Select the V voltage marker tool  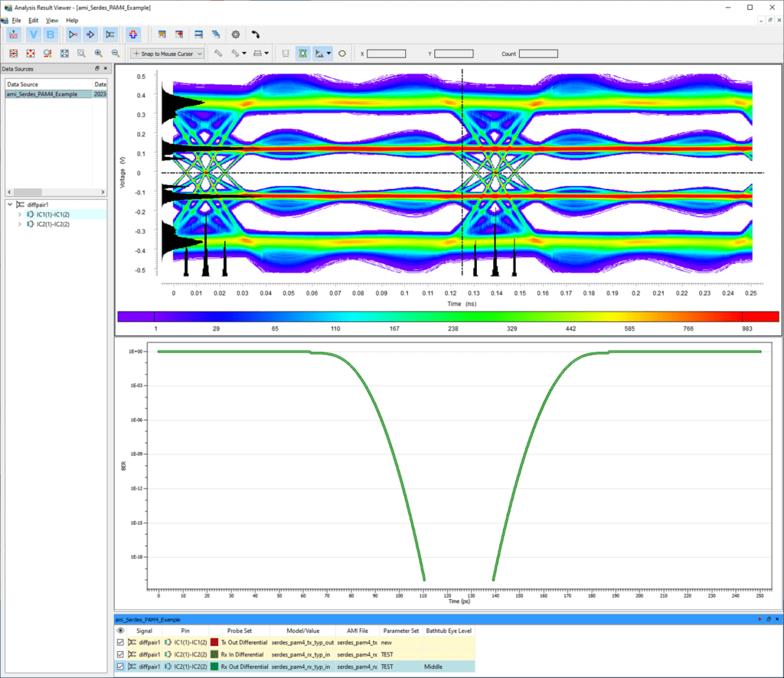tap(33, 34)
